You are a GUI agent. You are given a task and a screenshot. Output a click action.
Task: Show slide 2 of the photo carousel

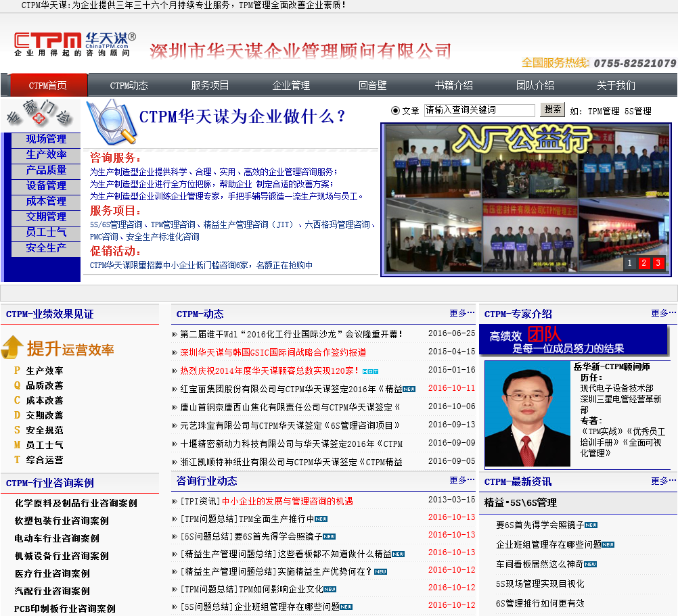click(x=644, y=263)
